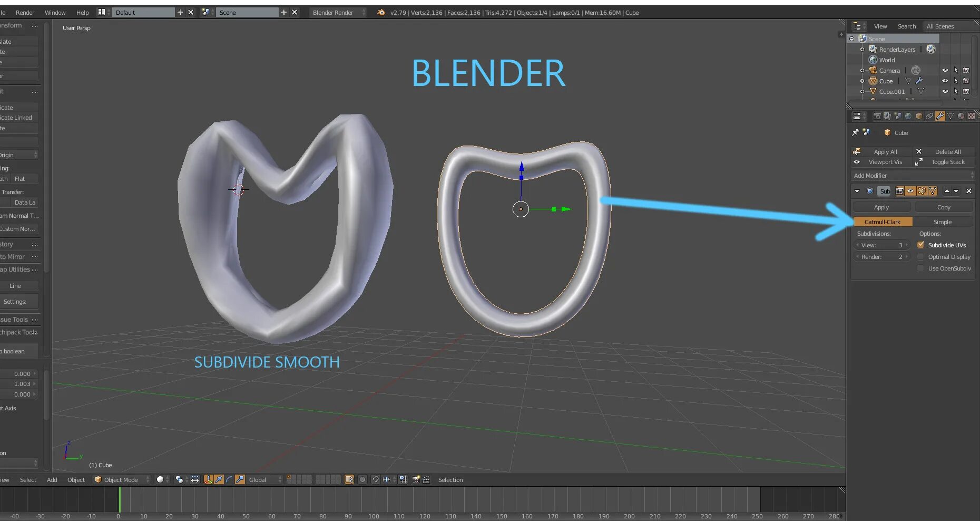
Task: Open the Modifiers properties tab (wrench icon)
Action: pyautogui.click(x=940, y=116)
